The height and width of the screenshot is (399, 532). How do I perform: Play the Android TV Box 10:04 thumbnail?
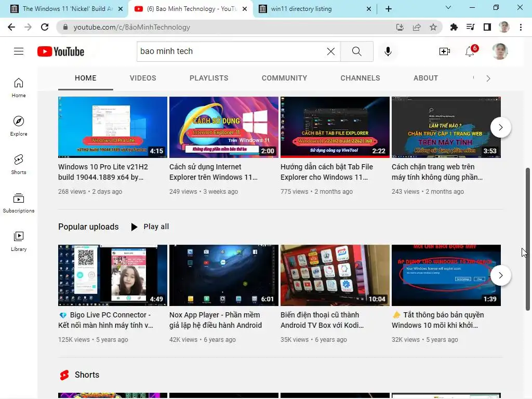[x=335, y=275]
